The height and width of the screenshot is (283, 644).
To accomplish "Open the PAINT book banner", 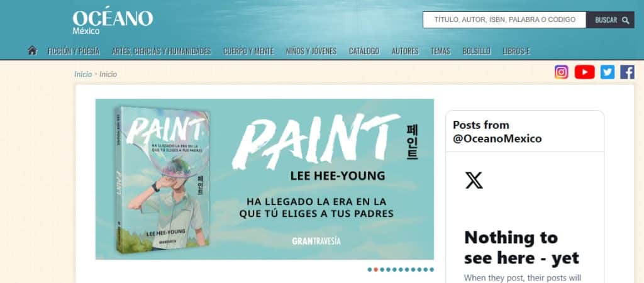I will point(265,179).
